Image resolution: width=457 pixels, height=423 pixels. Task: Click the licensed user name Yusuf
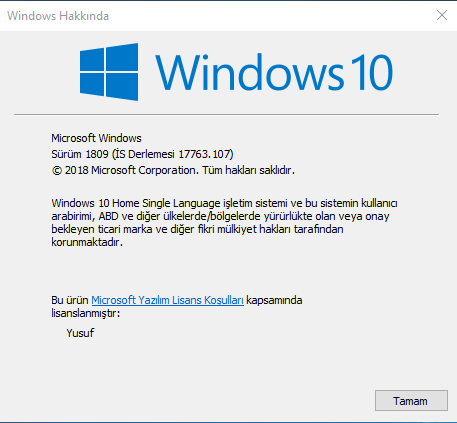[80, 333]
